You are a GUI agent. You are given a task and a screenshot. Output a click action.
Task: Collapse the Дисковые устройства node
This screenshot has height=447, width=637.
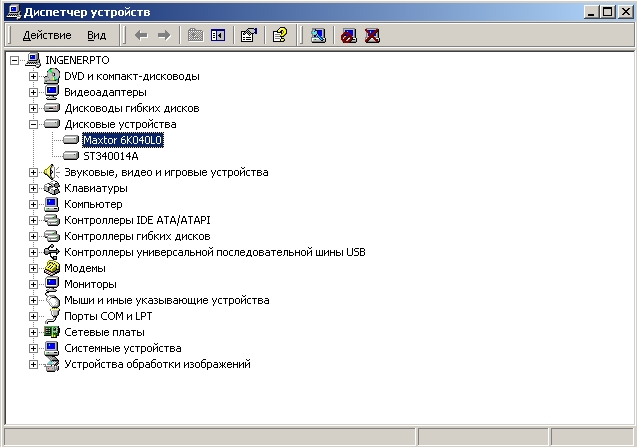tap(34, 124)
